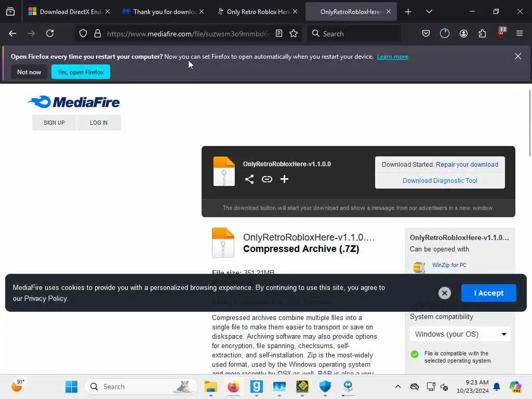Open the Extensions puzzle icon

click(482, 33)
